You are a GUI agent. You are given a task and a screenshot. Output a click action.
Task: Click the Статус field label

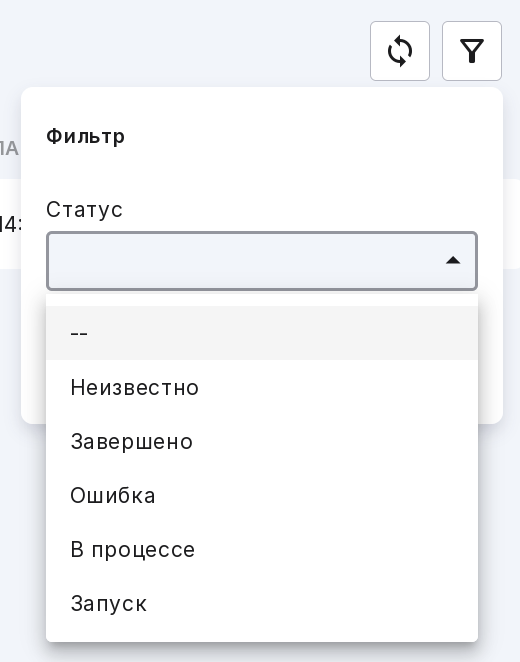pos(84,209)
